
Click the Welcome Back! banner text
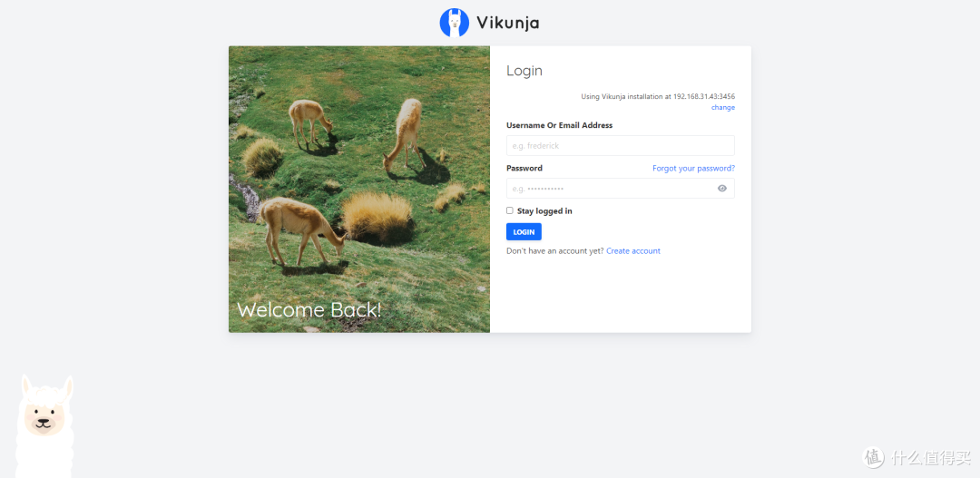coord(309,310)
